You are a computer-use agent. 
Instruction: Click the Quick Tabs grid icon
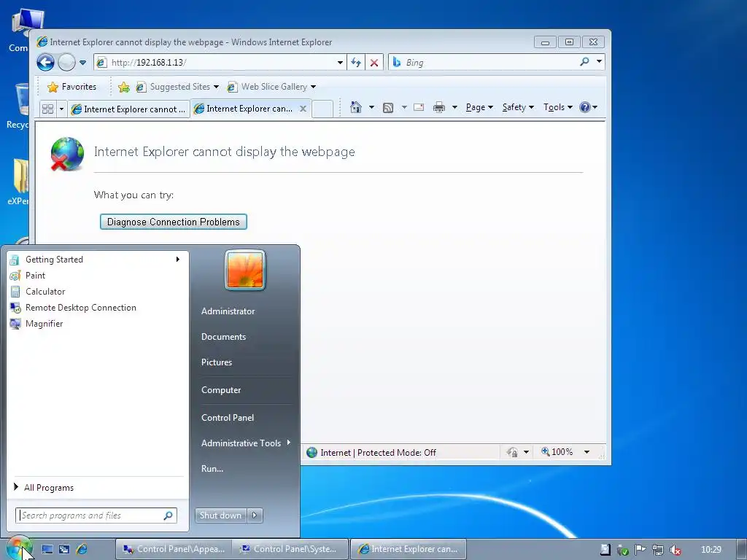(x=47, y=109)
